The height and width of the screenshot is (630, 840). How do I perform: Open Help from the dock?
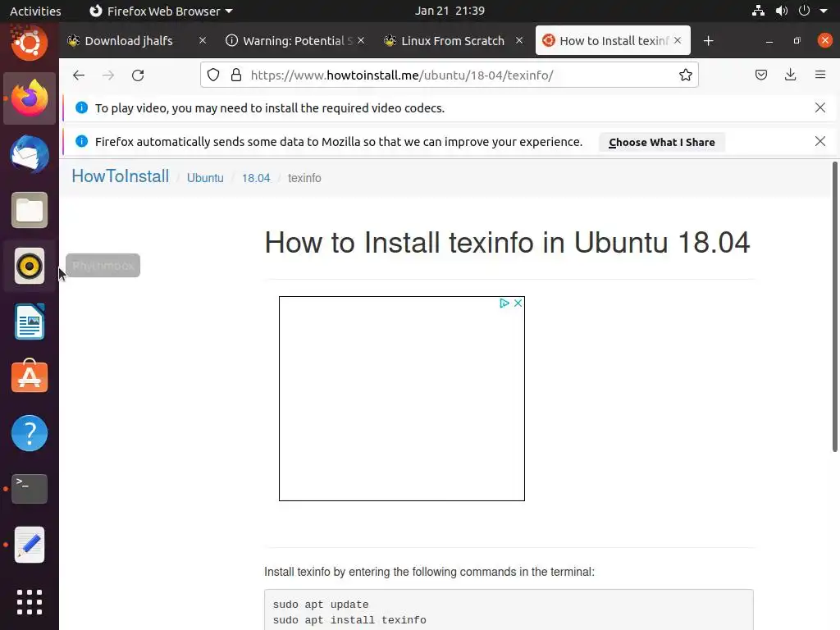[30, 433]
